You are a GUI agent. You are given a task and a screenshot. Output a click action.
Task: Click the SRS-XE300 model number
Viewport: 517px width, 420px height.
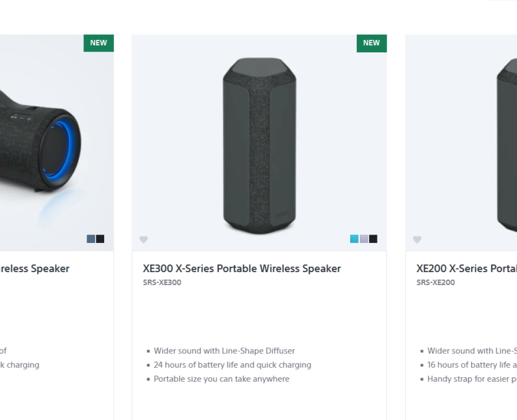coord(162,282)
